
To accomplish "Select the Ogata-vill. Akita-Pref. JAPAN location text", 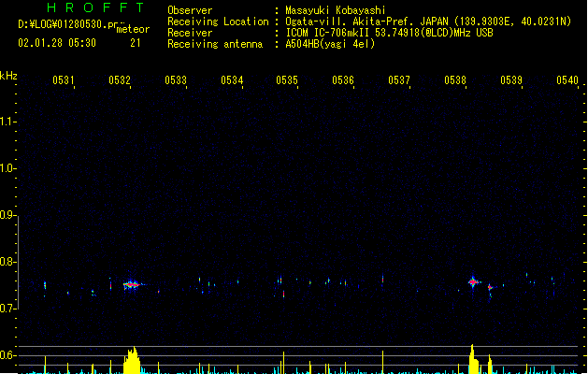I will (428, 22).
